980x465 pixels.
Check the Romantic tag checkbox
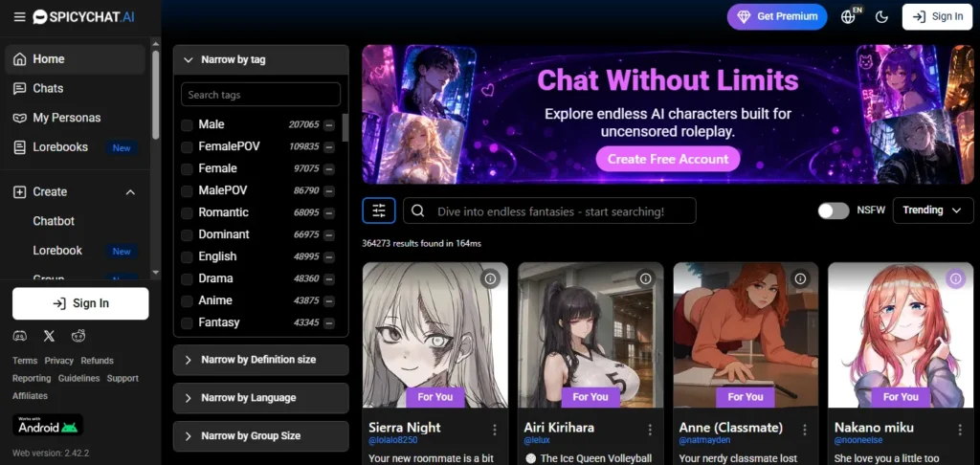(x=187, y=213)
